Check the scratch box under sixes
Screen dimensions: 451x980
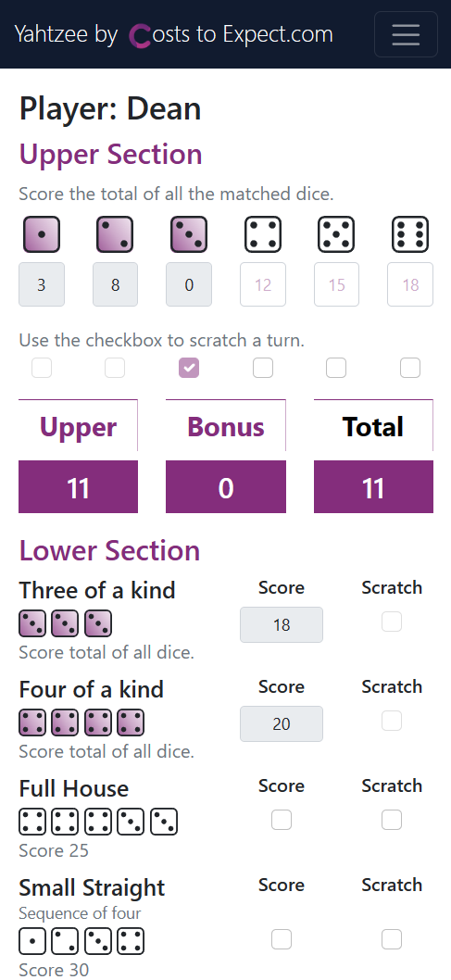410,368
